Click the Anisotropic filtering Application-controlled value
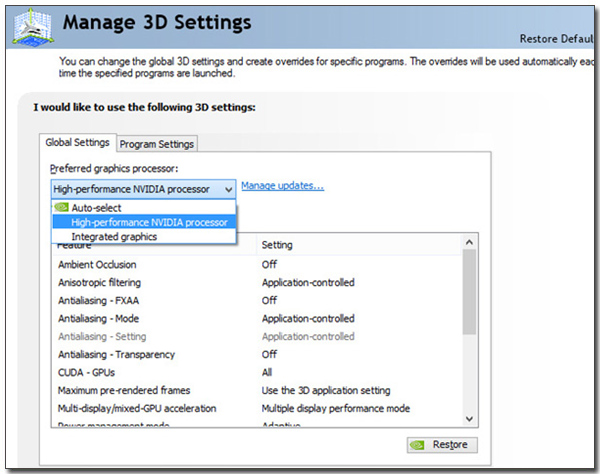 tap(308, 282)
